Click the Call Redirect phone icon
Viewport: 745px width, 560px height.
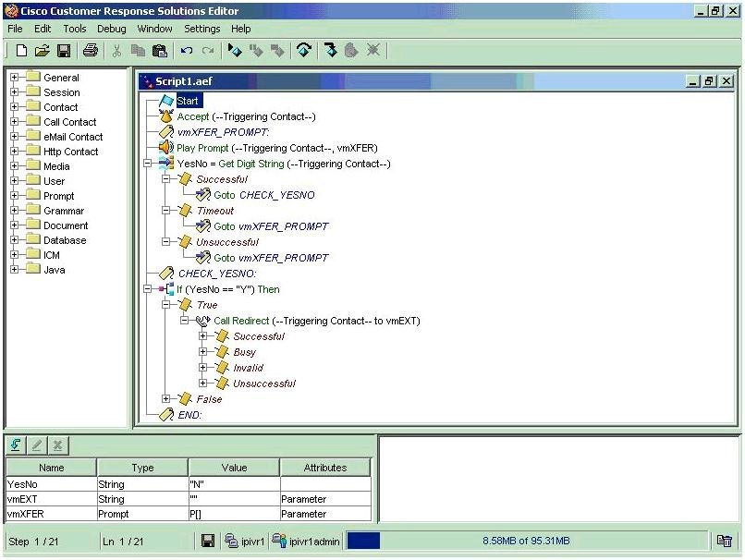[x=202, y=321]
